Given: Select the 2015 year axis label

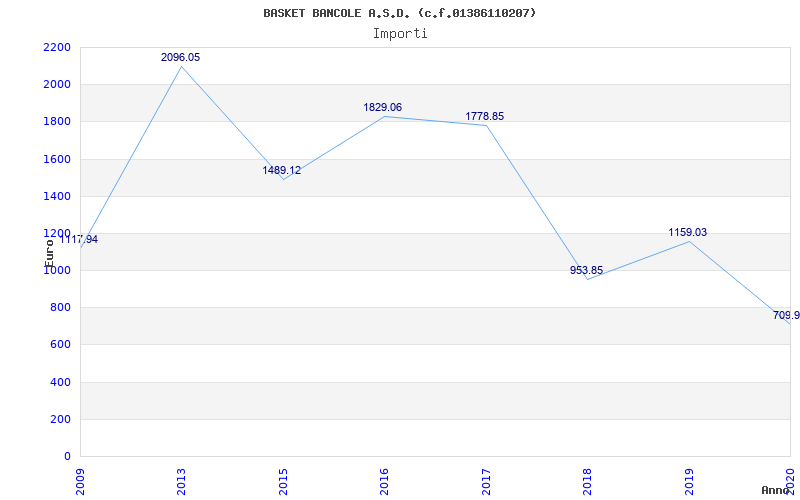Looking at the screenshot, I should click(x=283, y=481).
